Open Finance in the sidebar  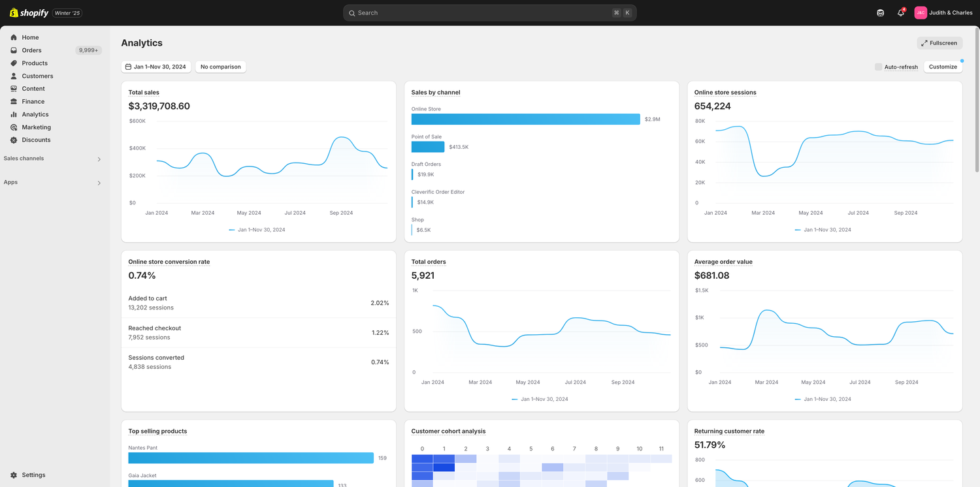pyautogui.click(x=33, y=101)
